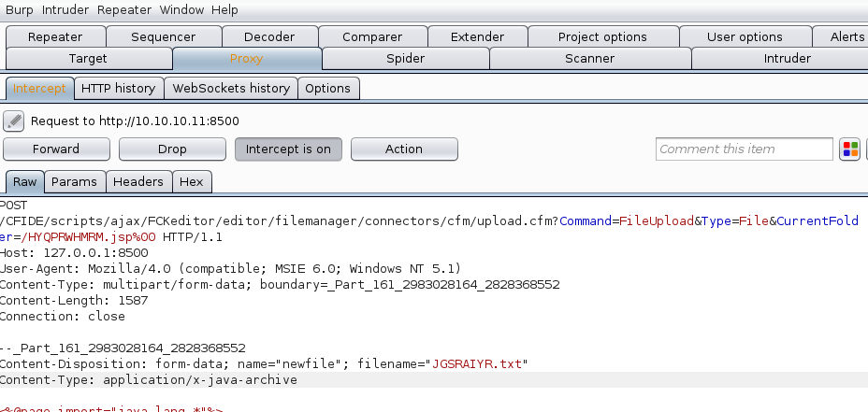Click the Host: 127.0.0.1:8500 header line
The height and width of the screenshot is (412, 868).
(x=74, y=253)
